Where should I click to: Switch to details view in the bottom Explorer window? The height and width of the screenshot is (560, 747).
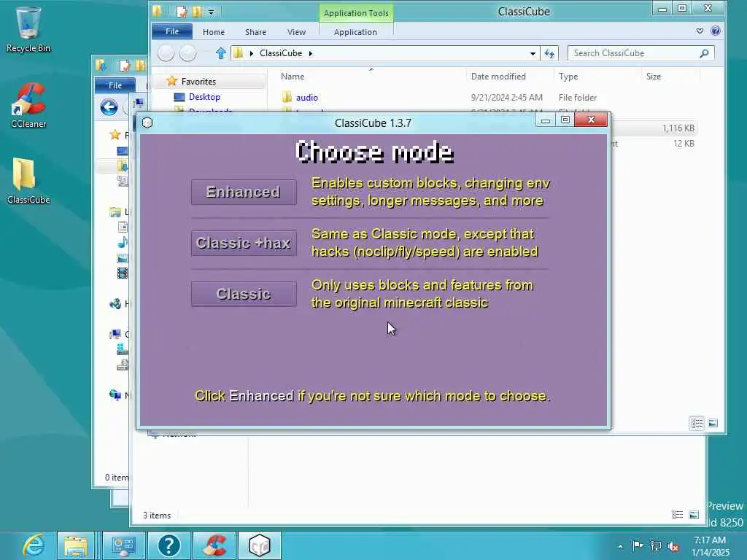(x=677, y=515)
